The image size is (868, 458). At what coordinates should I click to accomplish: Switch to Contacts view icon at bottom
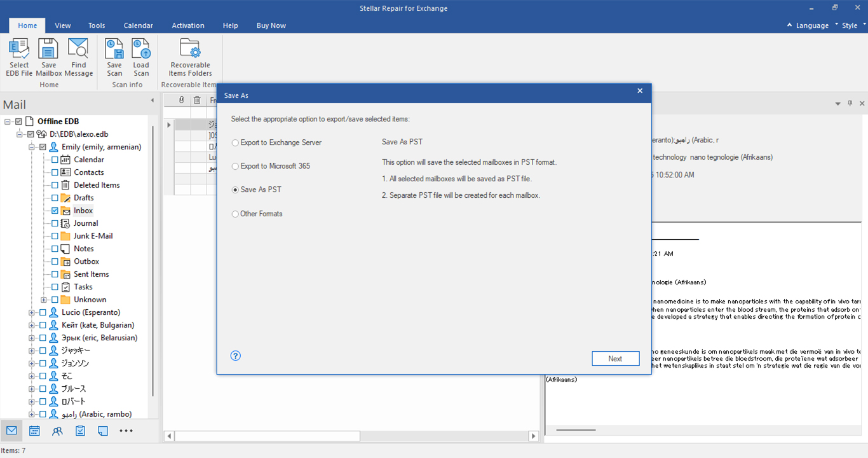[57, 431]
